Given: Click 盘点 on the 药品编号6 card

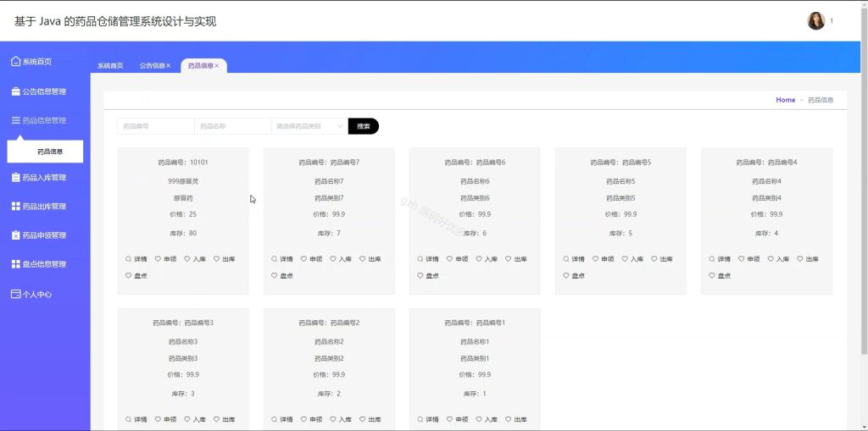Looking at the screenshot, I should (x=428, y=275).
